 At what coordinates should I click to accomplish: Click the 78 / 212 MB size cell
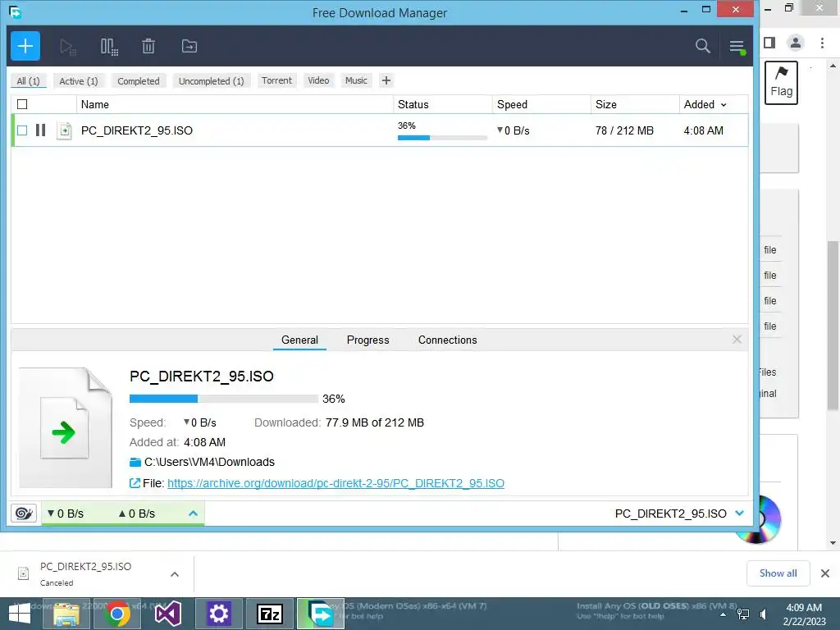tap(624, 130)
